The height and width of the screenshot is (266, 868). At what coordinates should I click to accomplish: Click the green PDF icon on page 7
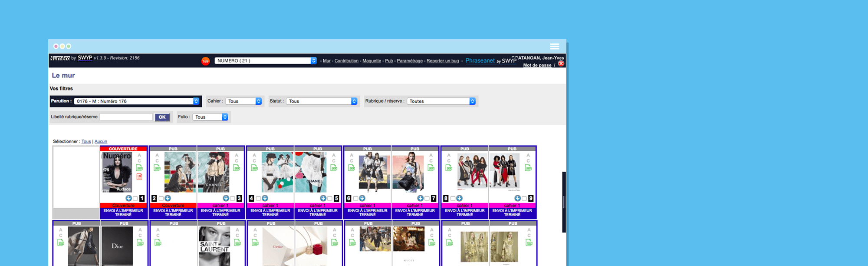click(431, 168)
